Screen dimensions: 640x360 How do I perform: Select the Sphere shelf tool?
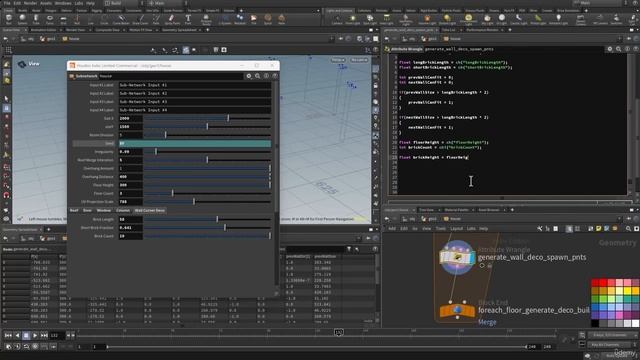tap(22, 19)
